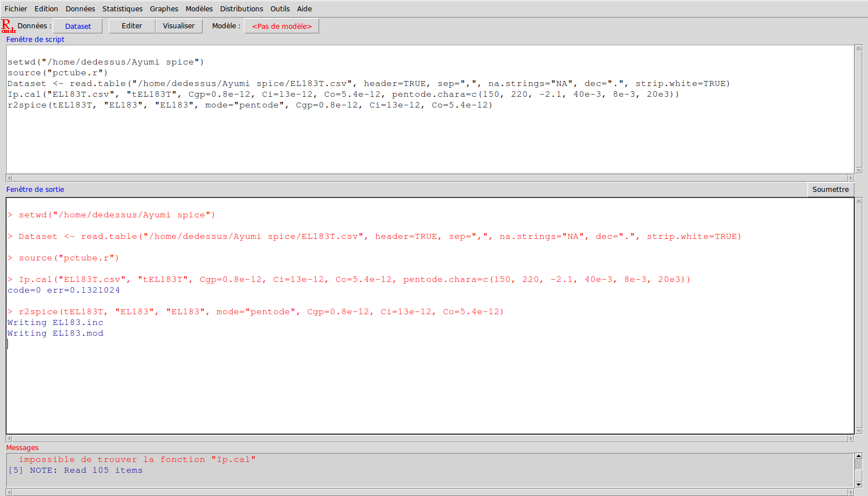The width and height of the screenshot is (868, 496).
Task: Click output window scroll-left arrow
Action: pos(9,439)
